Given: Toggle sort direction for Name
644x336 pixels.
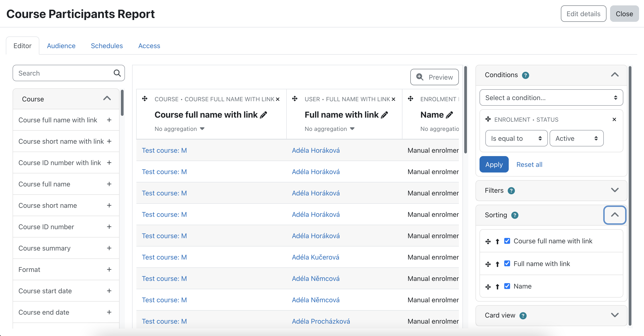Looking at the screenshot, I should click(x=497, y=287).
